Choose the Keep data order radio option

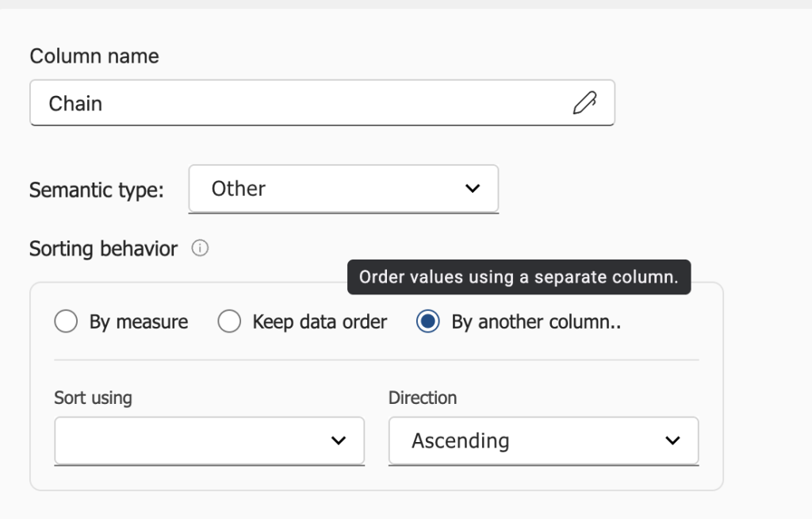coord(229,322)
